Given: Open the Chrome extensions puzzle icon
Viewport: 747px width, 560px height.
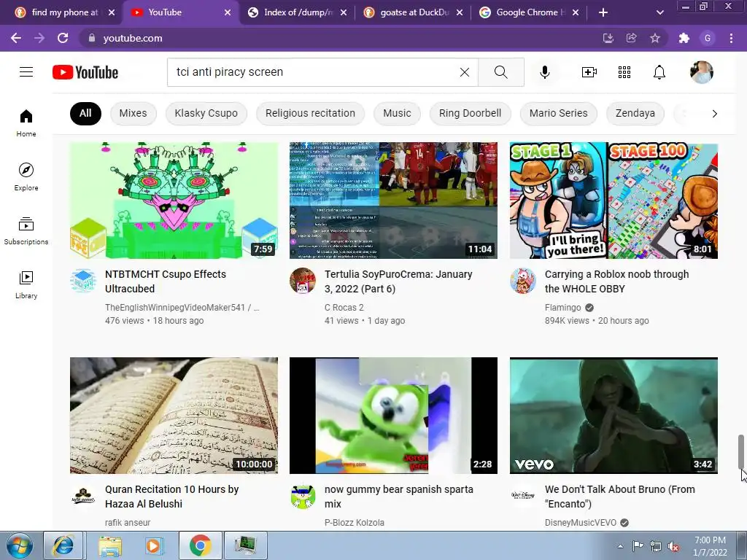Looking at the screenshot, I should [684, 38].
